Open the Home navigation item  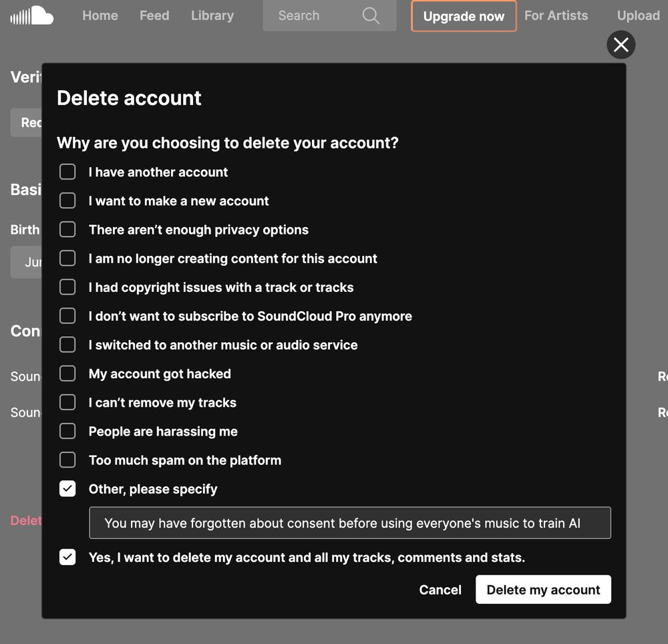point(100,15)
